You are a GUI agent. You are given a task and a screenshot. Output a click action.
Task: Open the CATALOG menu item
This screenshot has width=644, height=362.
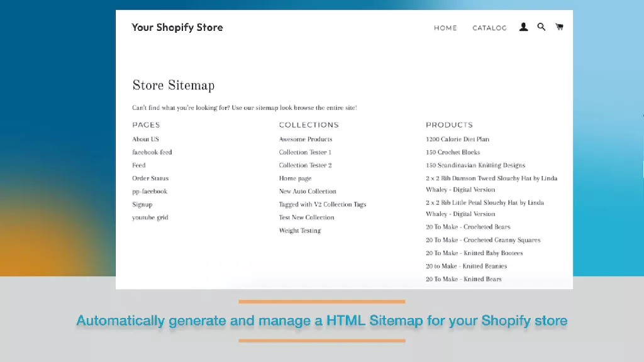click(x=489, y=28)
